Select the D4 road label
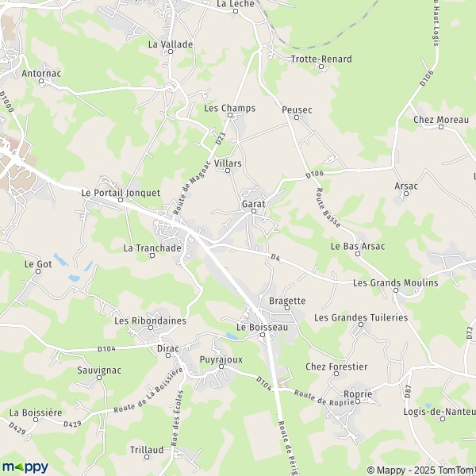This screenshot has height=476, width=476. [275, 257]
